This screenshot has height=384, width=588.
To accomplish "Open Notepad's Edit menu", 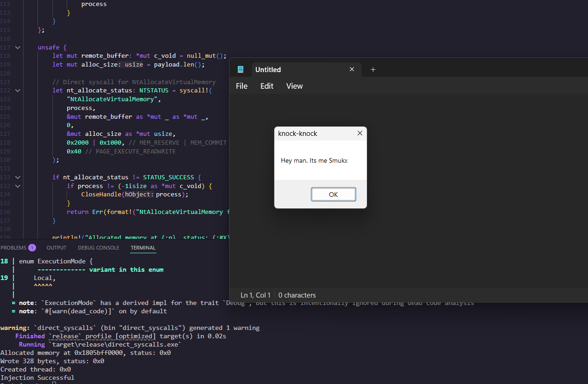I will (267, 86).
